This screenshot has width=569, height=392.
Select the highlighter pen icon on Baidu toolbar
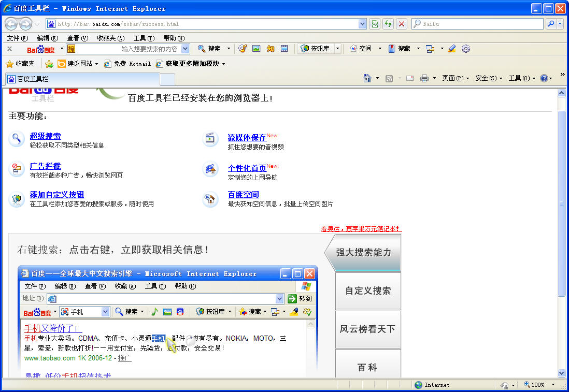tap(452, 49)
